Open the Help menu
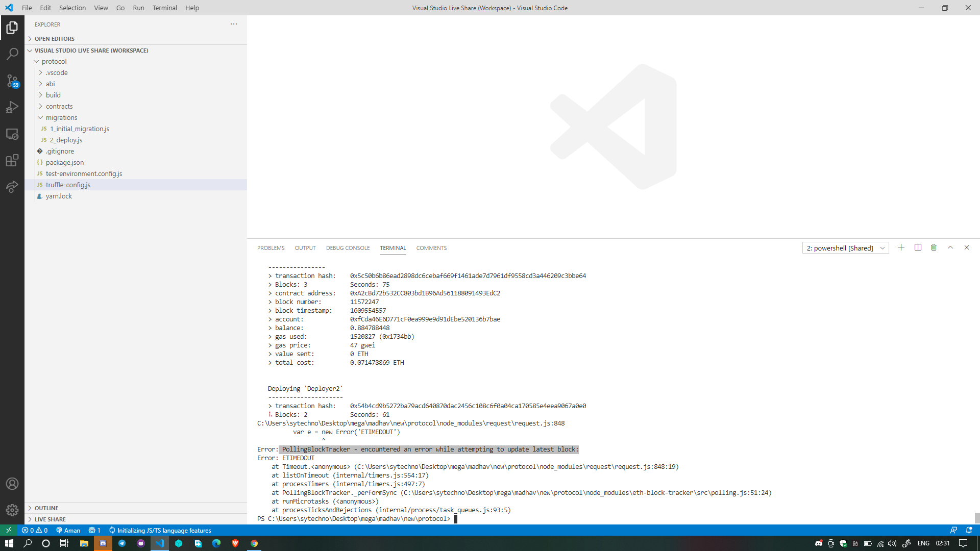Viewport: 980px width, 551px height. [192, 8]
